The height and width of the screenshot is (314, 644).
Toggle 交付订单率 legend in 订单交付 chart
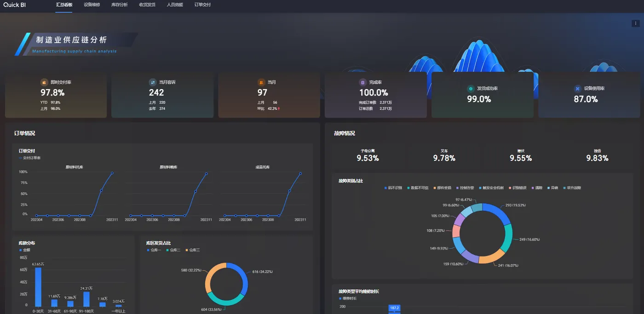point(30,158)
